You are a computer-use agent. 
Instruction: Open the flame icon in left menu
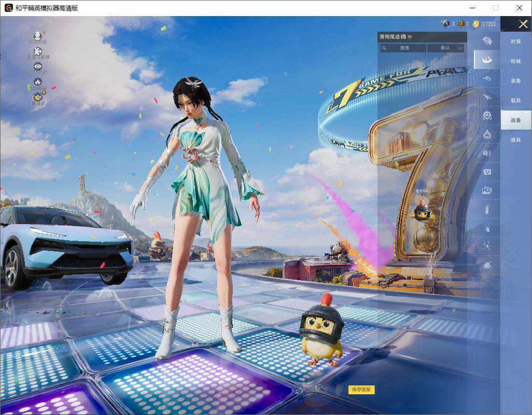pos(38,82)
